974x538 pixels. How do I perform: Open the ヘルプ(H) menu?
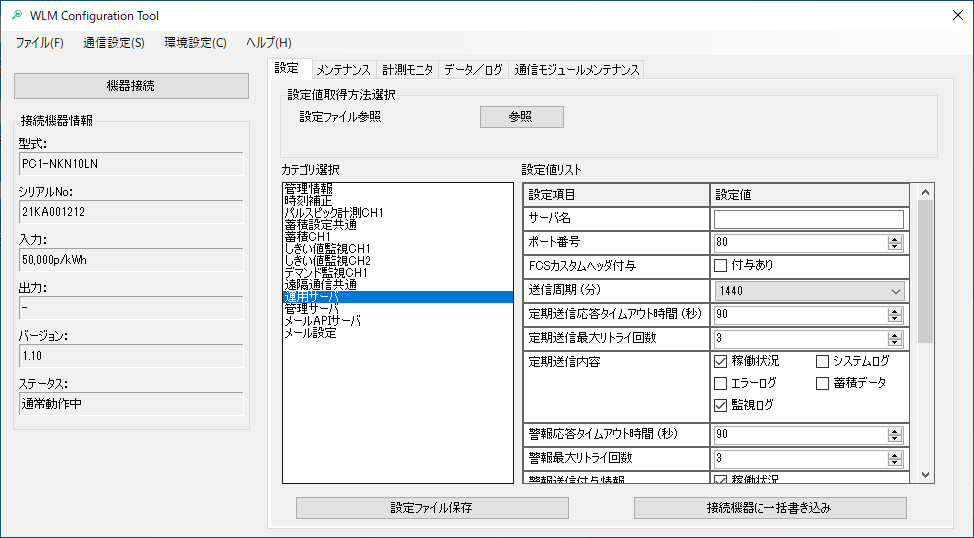click(x=268, y=43)
